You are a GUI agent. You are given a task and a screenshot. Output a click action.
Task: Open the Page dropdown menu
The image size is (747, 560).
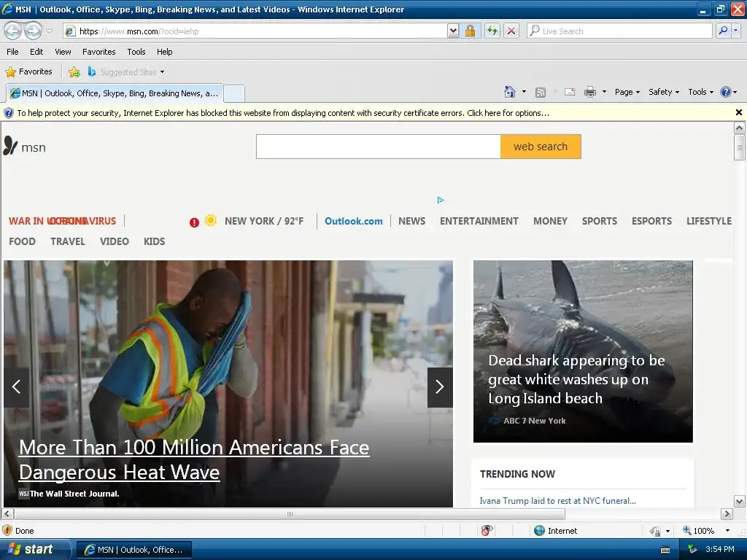tap(627, 92)
